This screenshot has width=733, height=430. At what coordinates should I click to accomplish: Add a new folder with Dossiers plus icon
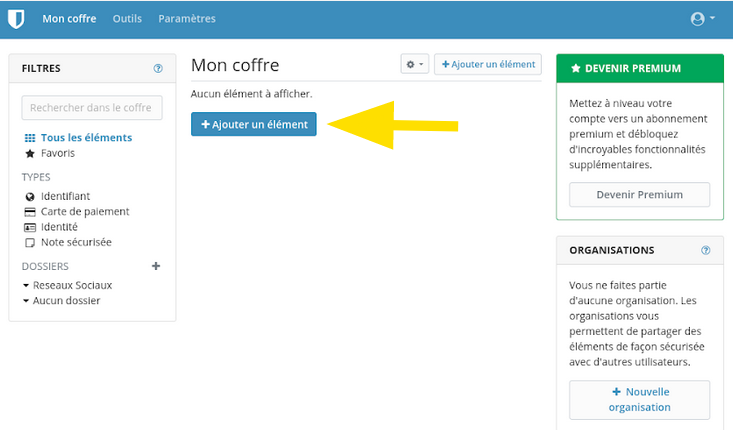(x=156, y=266)
